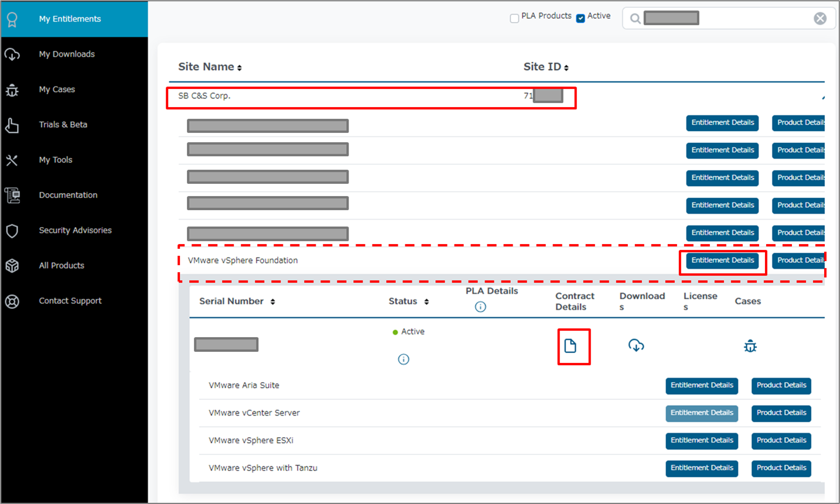Open My Downloads menu item

point(67,54)
